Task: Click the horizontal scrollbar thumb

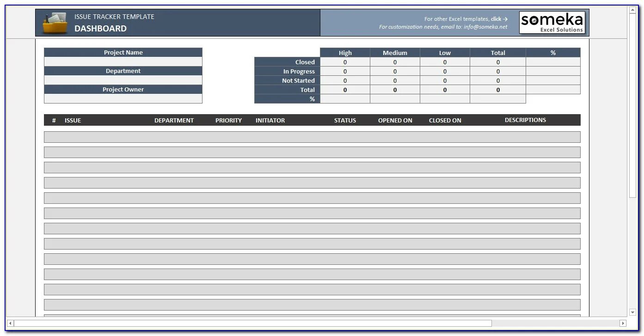Action: click(x=253, y=323)
